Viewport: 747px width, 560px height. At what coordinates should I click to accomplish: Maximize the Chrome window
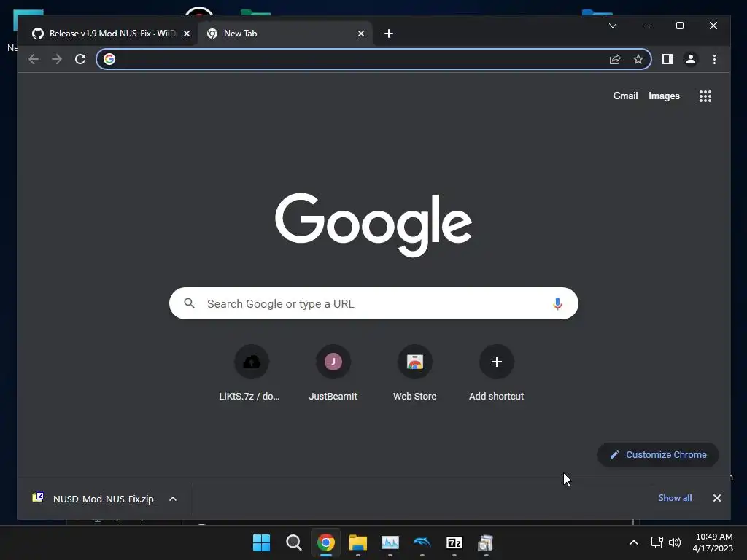680,26
